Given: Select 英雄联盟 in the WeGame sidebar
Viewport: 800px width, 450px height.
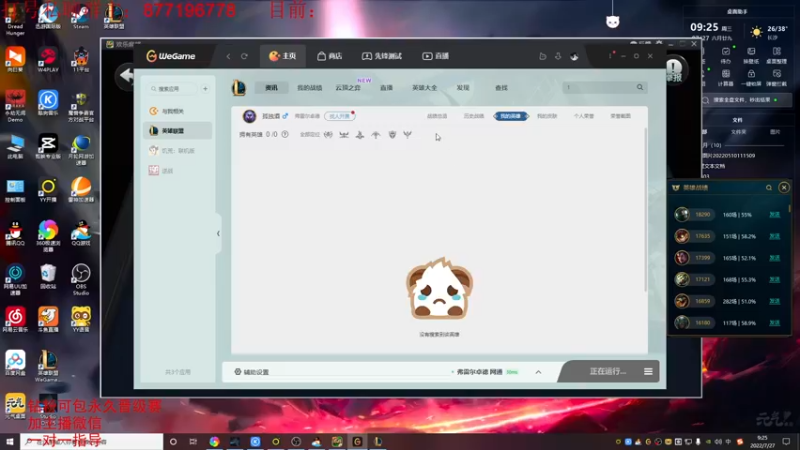Looking at the screenshot, I should pyautogui.click(x=178, y=131).
